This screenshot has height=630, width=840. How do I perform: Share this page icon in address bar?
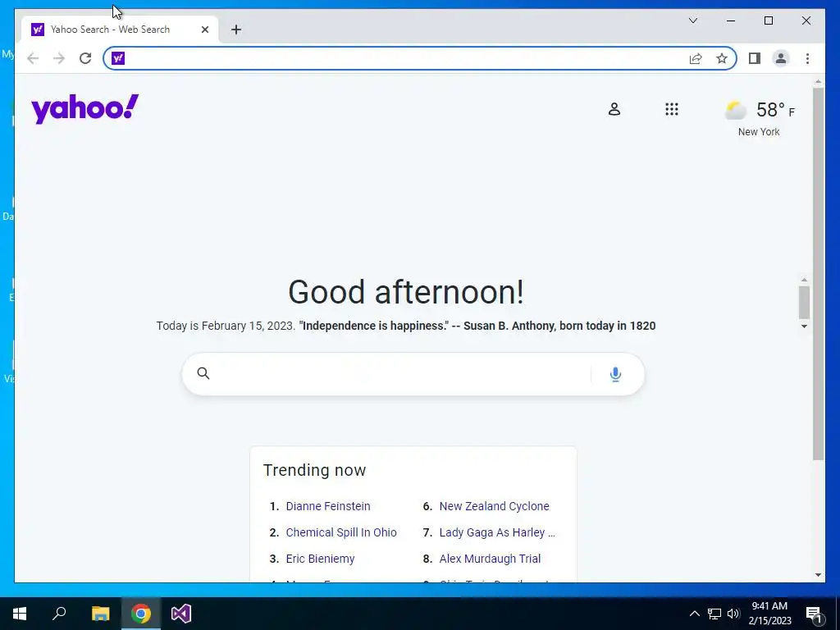pyautogui.click(x=696, y=58)
